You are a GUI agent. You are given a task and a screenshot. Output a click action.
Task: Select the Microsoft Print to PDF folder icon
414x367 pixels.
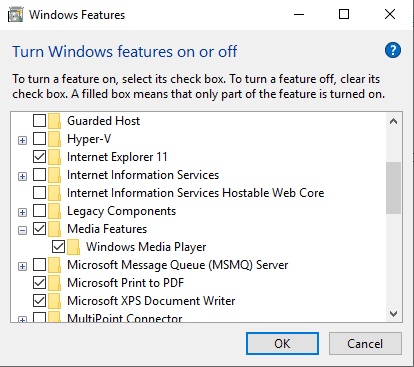click(54, 283)
